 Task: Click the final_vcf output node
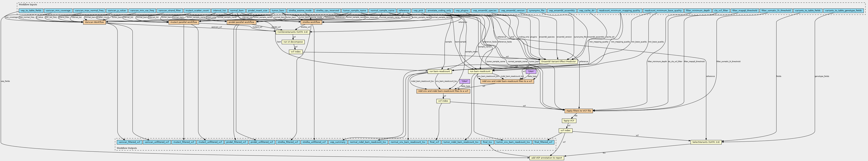(x=435, y=142)
